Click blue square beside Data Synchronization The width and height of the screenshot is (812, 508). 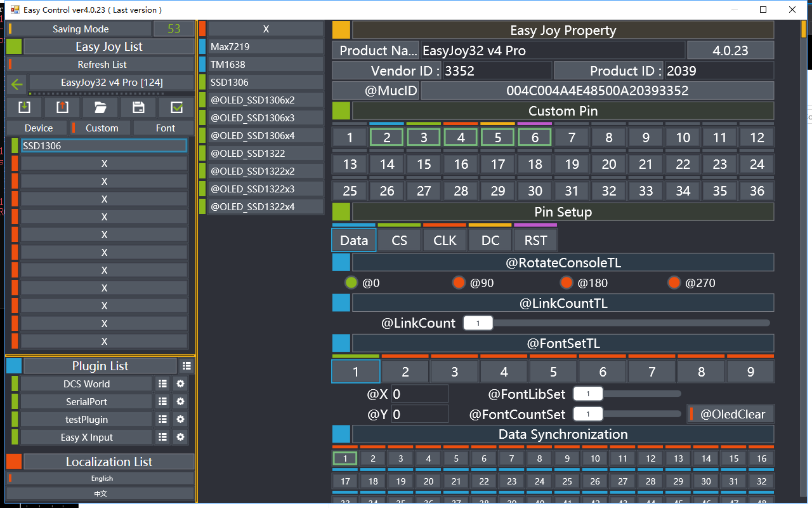click(341, 434)
